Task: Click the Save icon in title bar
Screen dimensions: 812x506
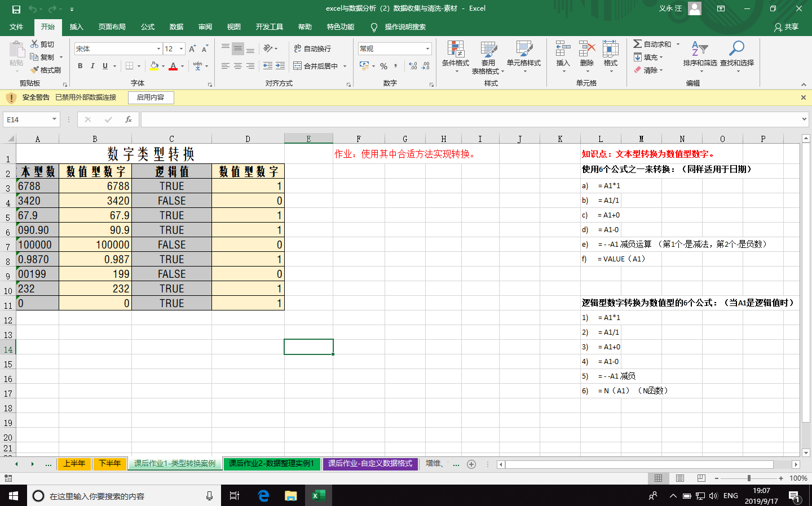Action: coord(16,9)
